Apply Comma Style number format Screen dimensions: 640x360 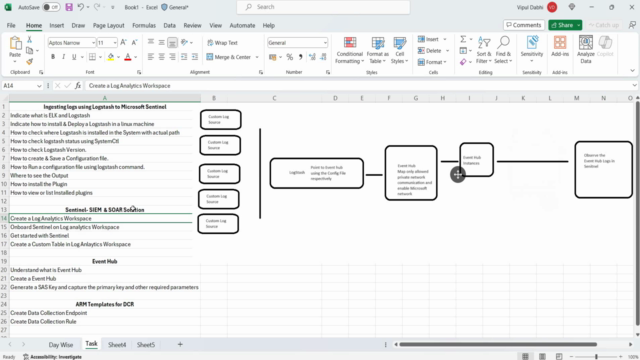[x=301, y=57]
